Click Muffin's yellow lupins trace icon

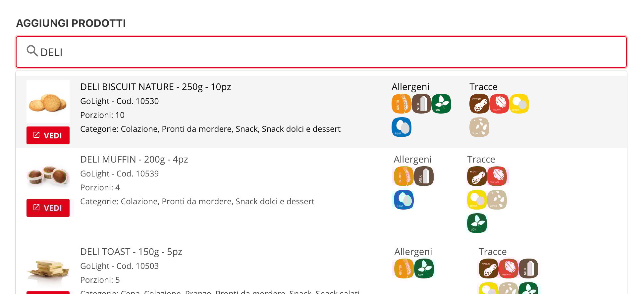(x=477, y=200)
